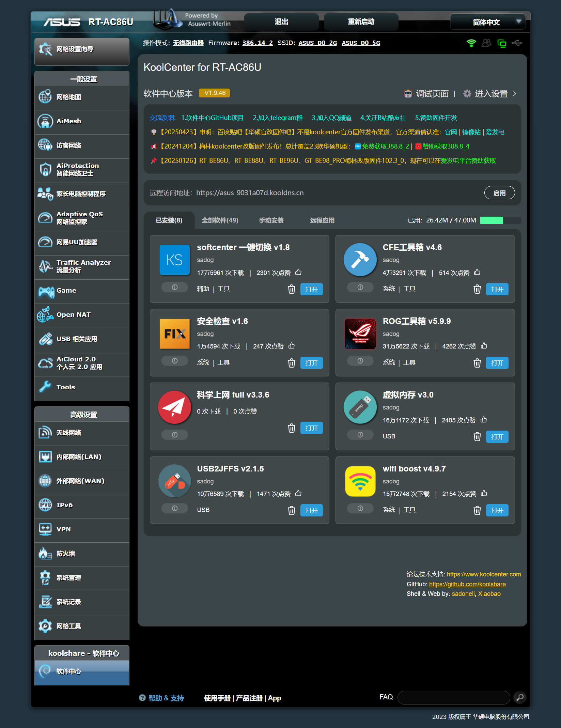Switch to the 全部软件(49) tab
The width and height of the screenshot is (561, 728).
tap(220, 220)
